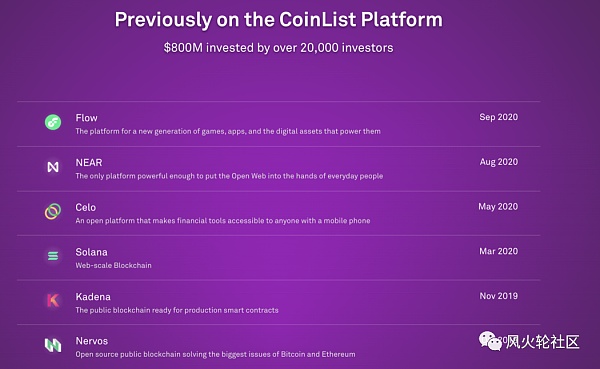Click the NEAR logo icon

[53, 167]
